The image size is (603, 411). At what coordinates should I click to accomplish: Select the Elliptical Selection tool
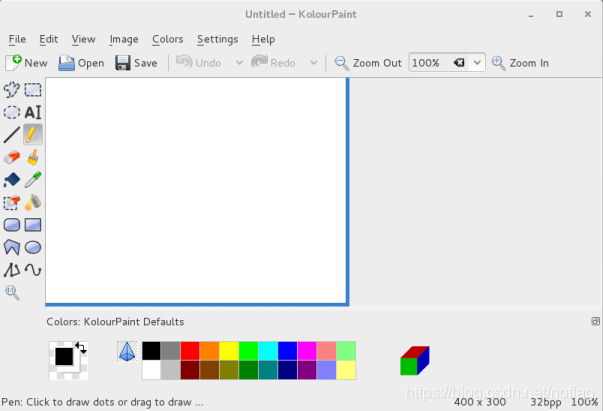[x=12, y=112]
